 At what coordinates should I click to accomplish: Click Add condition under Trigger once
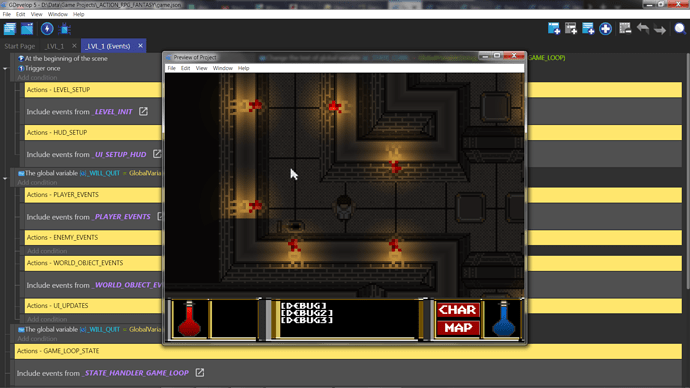click(x=37, y=77)
